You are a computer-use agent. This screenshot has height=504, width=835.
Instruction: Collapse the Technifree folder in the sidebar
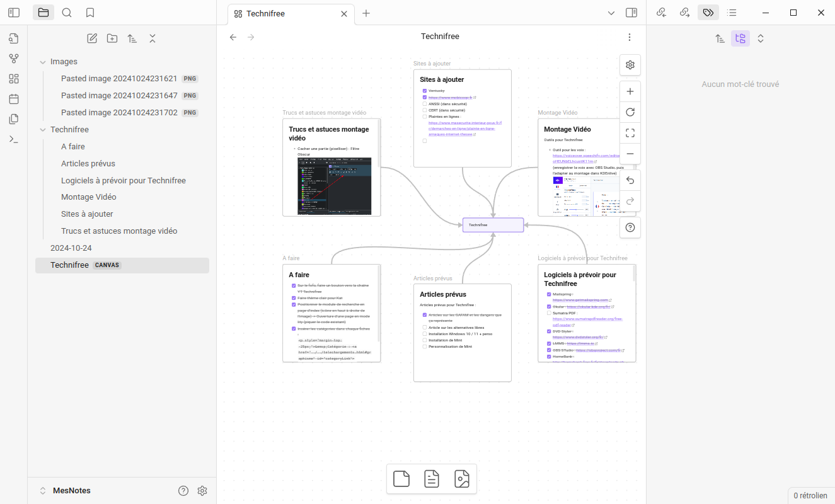[x=43, y=130]
